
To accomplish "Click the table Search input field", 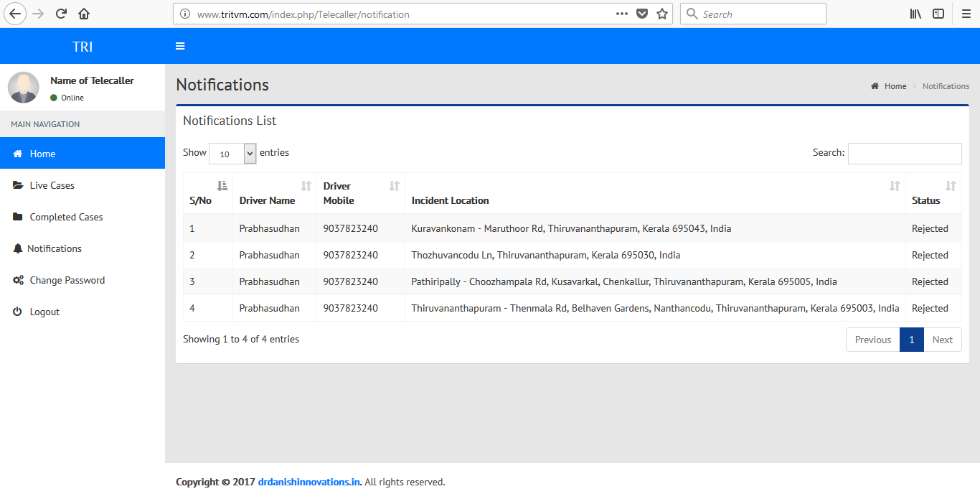I will pos(904,154).
